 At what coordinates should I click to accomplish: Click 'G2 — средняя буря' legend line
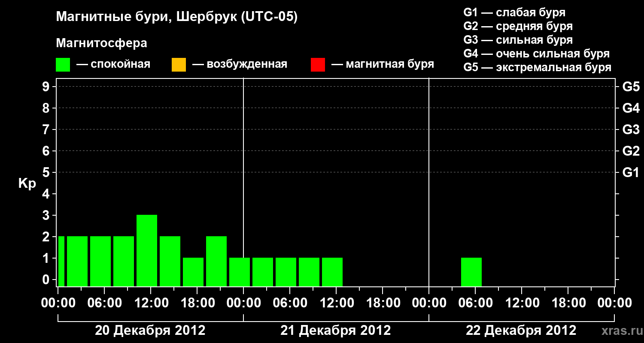518,26
